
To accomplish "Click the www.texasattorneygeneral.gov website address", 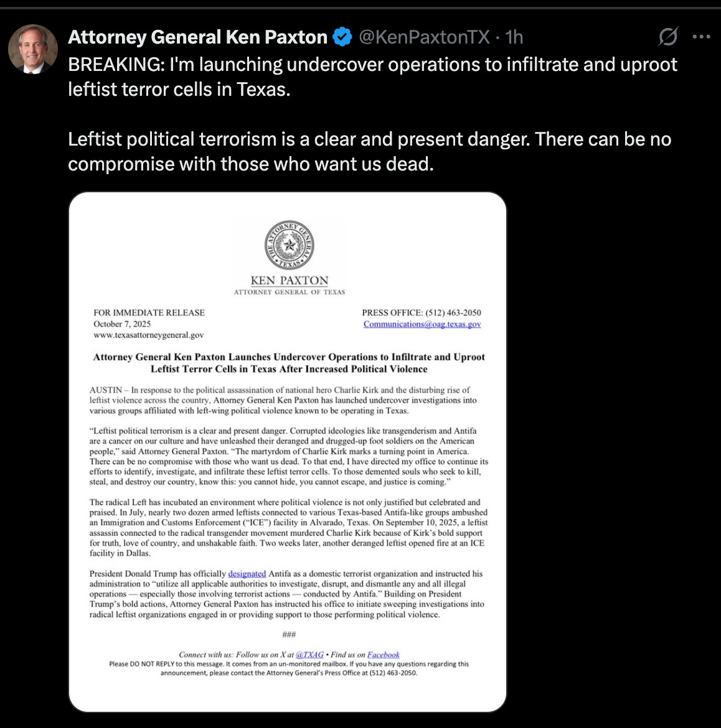I will (x=149, y=335).
